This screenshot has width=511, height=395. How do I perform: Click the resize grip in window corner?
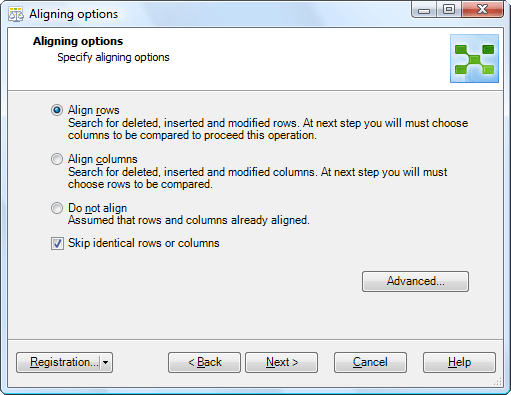tap(498, 381)
